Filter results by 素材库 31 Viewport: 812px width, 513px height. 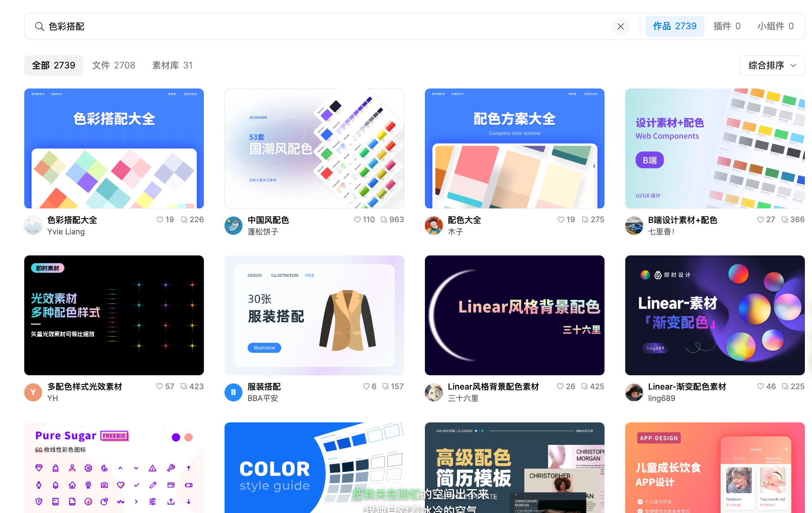[172, 65]
